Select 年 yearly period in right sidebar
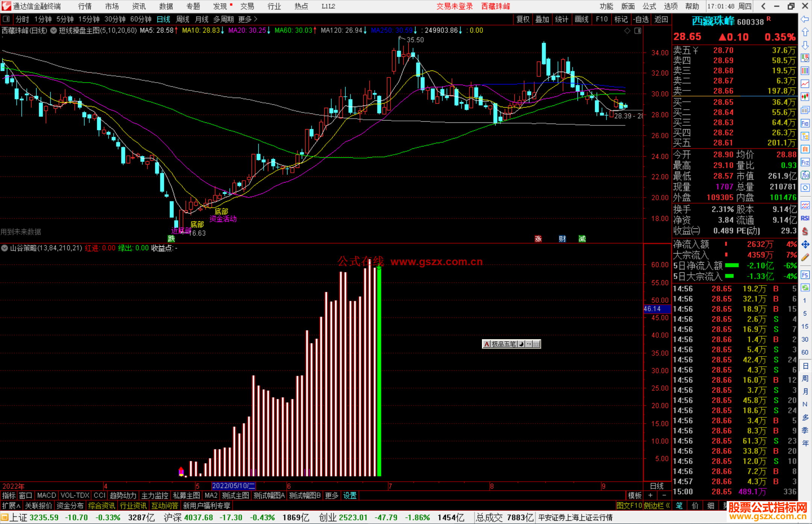The height and width of the screenshot is (524, 812). pos(805,443)
